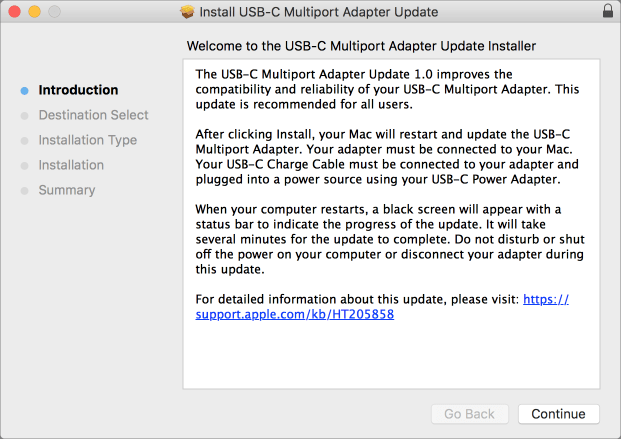The height and width of the screenshot is (439, 621).
Task: Click the bullet dot beside Installation Type
Action: (x=25, y=140)
